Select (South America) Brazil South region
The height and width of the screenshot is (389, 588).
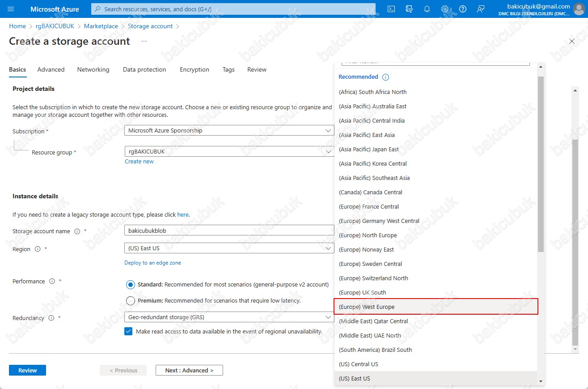click(x=436, y=350)
